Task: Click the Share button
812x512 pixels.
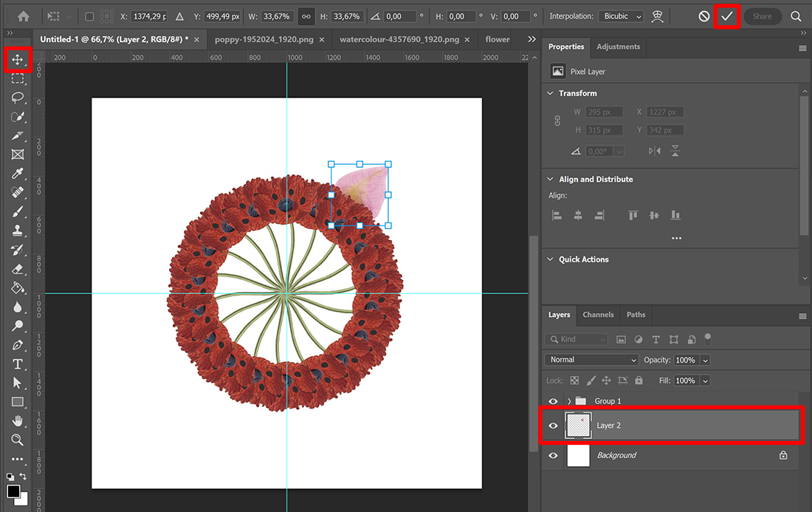Action: pos(763,16)
